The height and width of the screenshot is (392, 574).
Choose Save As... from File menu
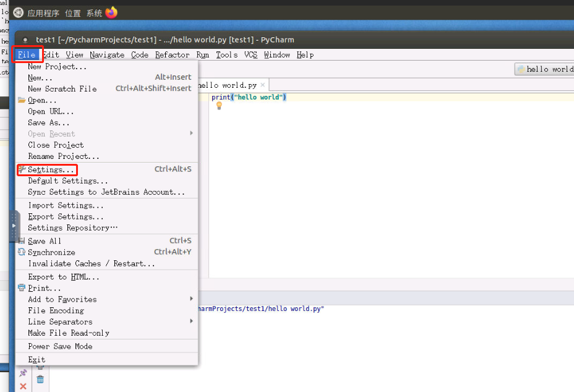[107, 122]
